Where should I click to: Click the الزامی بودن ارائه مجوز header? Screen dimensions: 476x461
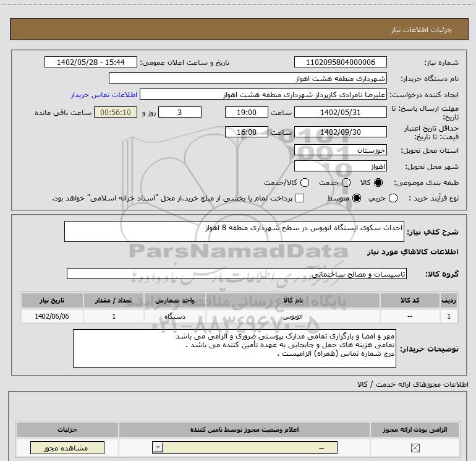(x=415, y=429)
